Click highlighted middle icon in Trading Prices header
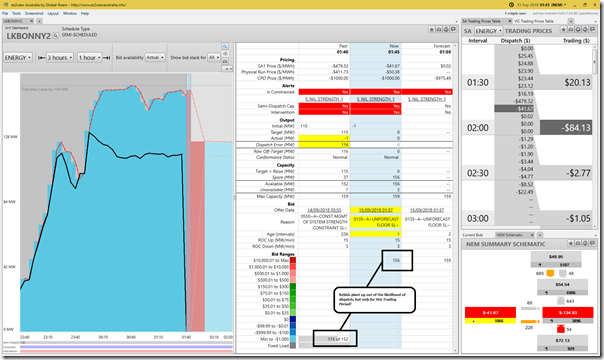 pyautogui.click(x=578, y=30)
